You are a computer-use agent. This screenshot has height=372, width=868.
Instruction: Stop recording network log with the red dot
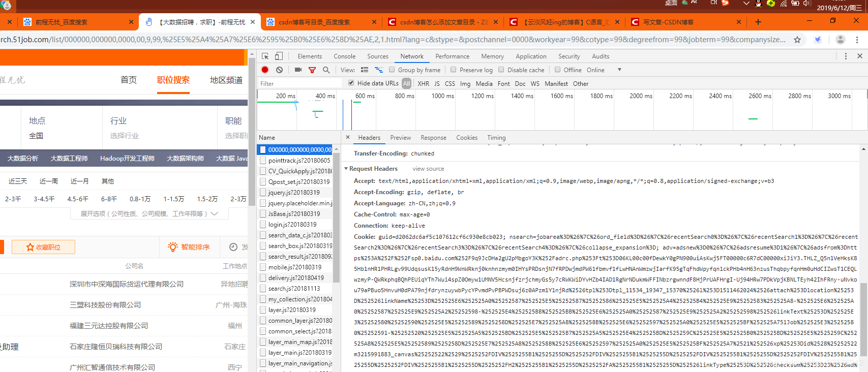pos(265,70)
